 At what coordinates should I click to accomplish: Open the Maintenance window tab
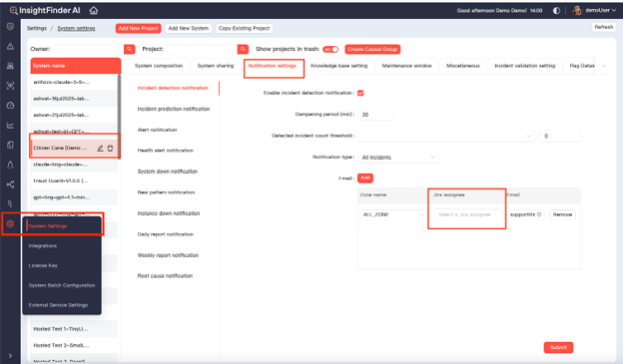407,66
